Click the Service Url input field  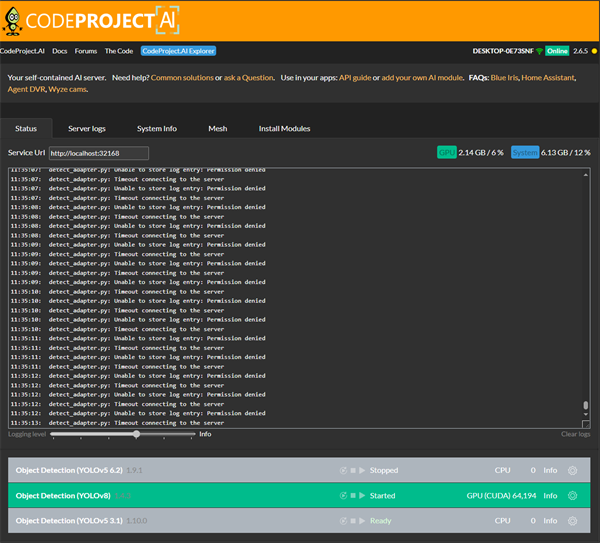[99, 153]
